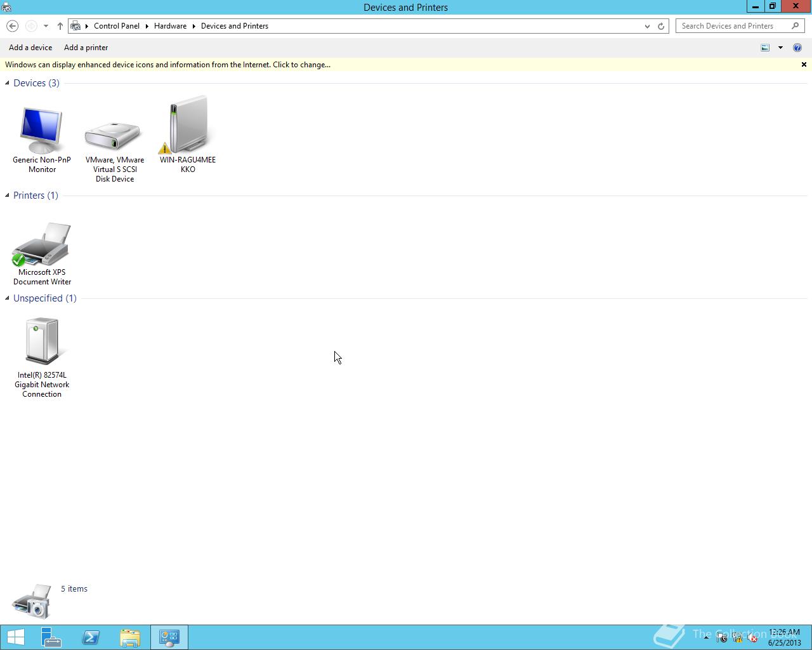Select the WIN-RAGU4MEEKKO computer device

pyautogui.click(x=188, y=134)
